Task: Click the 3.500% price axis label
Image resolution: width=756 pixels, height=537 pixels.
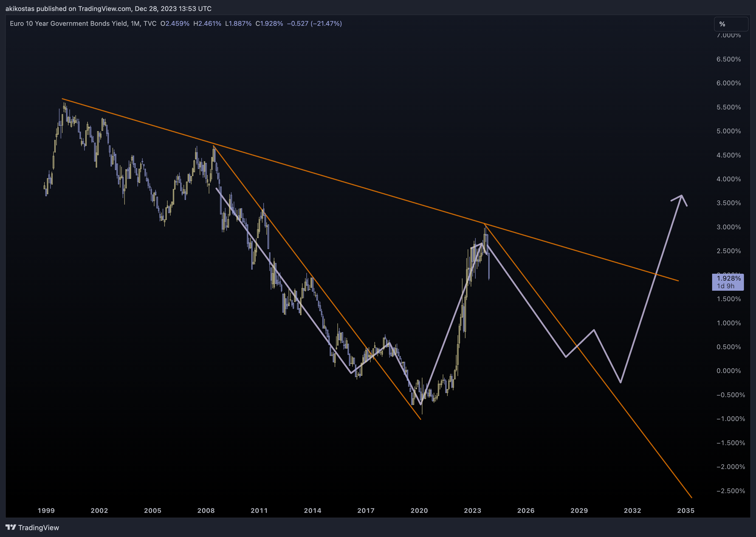Action: click(729, 203)
